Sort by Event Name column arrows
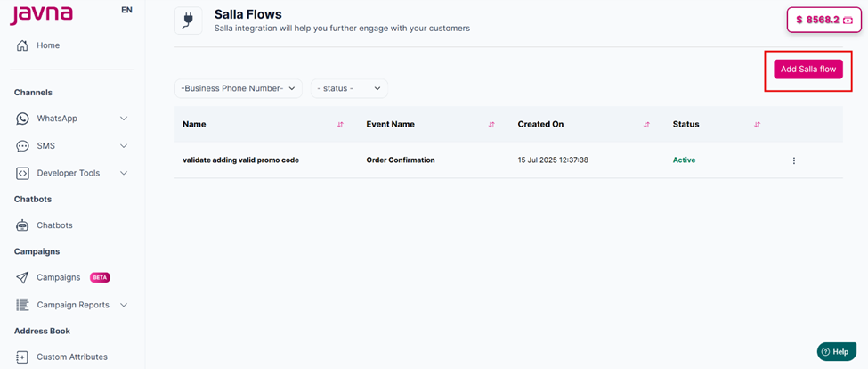 [x=491, y=125]
